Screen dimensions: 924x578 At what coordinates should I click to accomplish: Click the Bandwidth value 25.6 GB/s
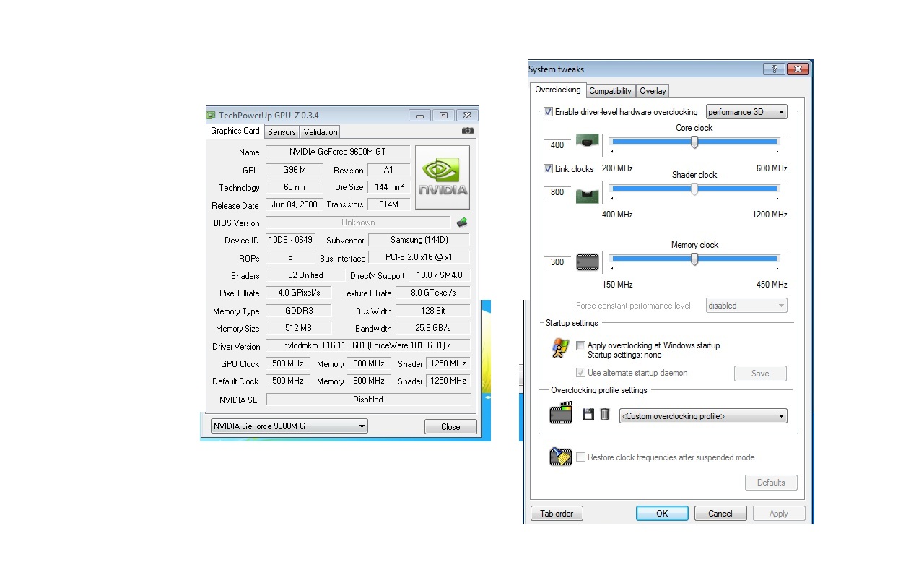point(433,328)
